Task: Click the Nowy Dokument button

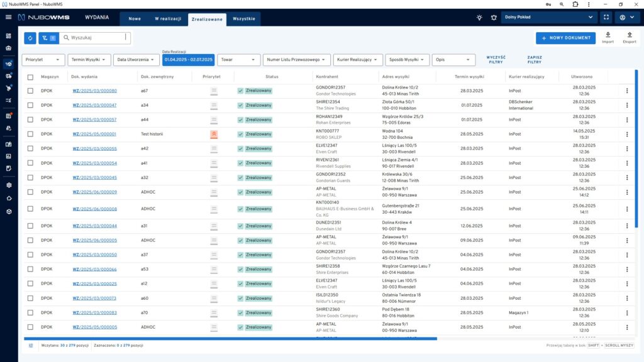Action: coord(565,38)
